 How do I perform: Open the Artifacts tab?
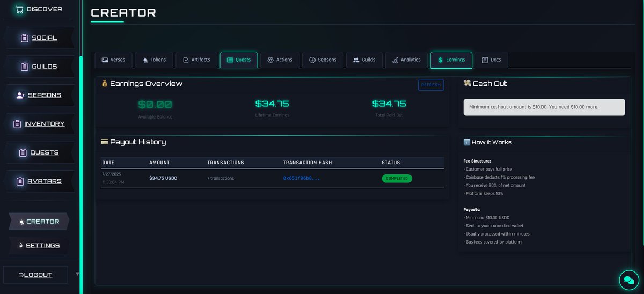(197, 60)
